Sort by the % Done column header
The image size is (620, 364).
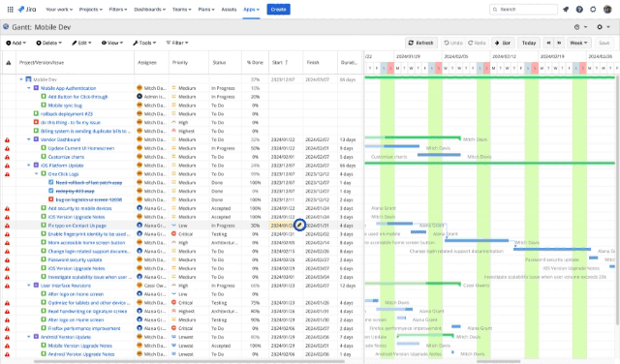click(255, 63)
